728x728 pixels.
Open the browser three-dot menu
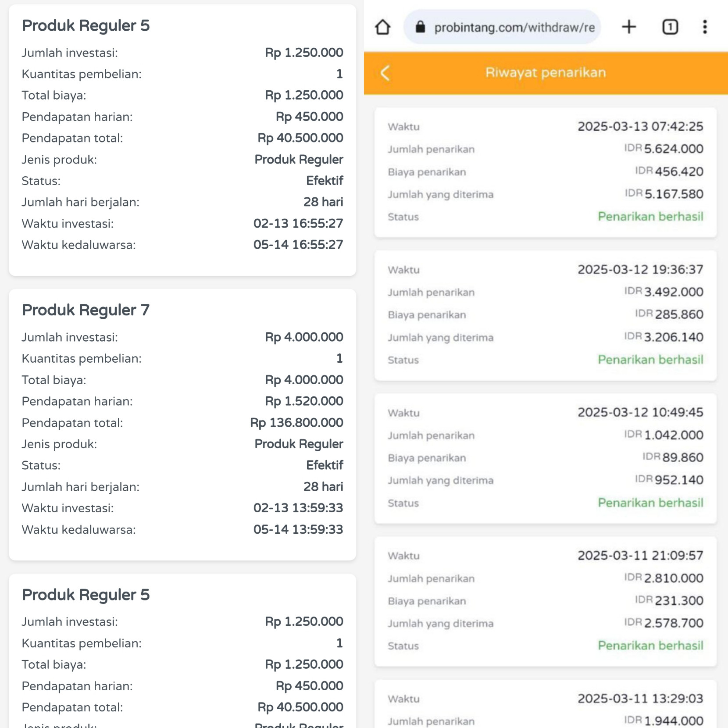point(705,27)
